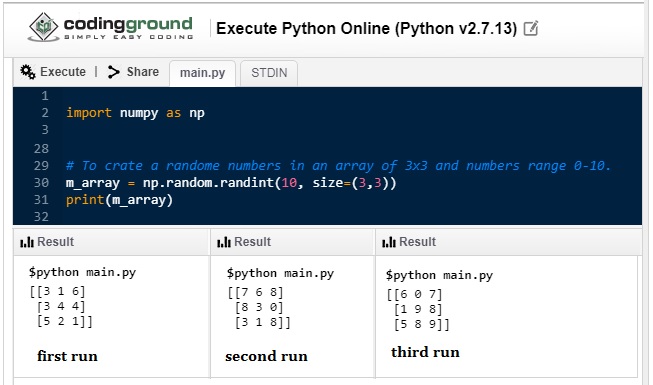
Task: Click the print(m_array) line
Action: (119, 200)
